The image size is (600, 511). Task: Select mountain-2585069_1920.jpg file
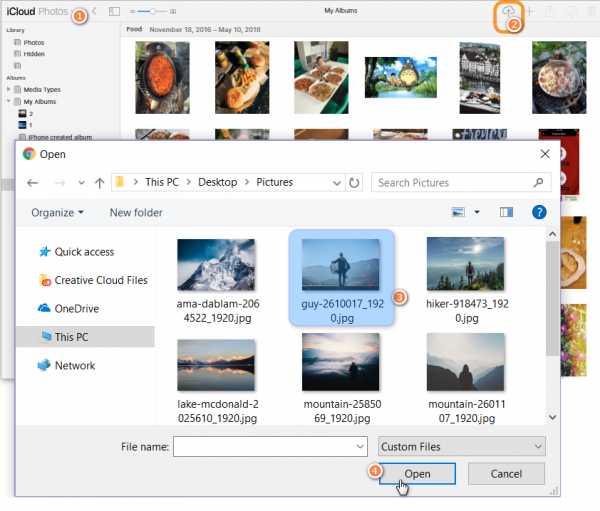pyautogui.click(x=342, y=379)
